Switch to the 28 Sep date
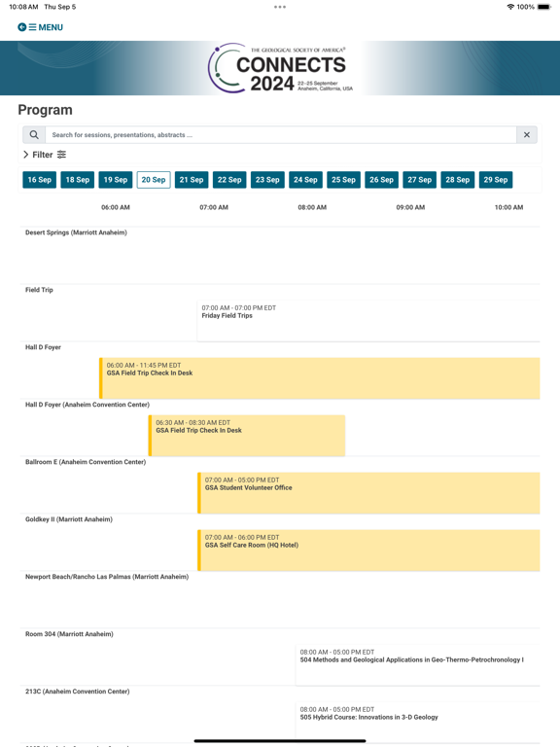 click(458, 180)
